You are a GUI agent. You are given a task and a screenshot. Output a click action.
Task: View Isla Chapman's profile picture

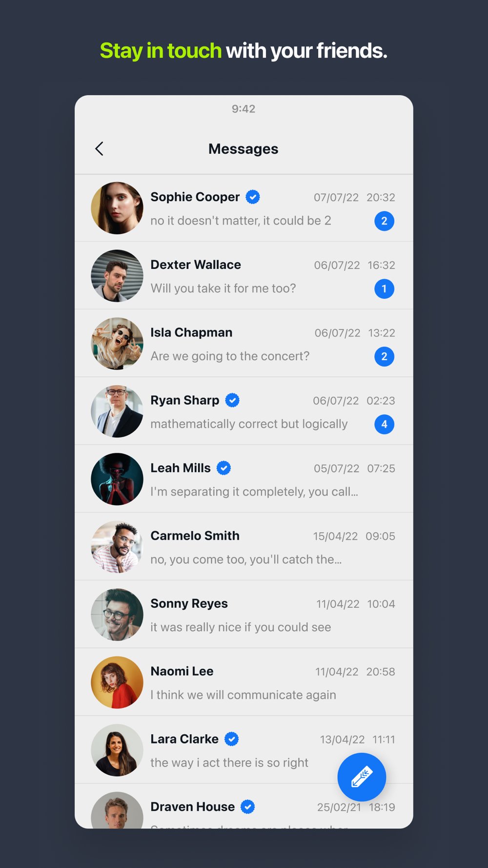tap(117, 344)
